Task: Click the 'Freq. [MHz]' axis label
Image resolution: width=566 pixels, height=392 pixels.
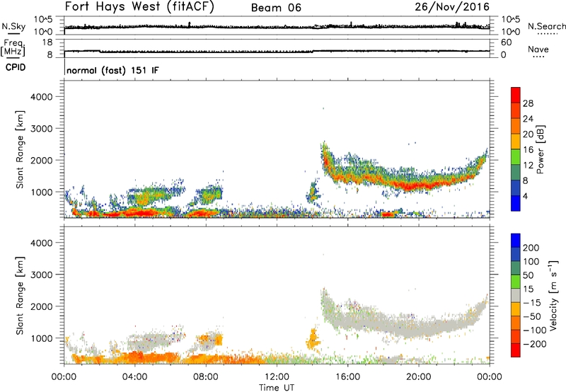Action: coord(13,47)
